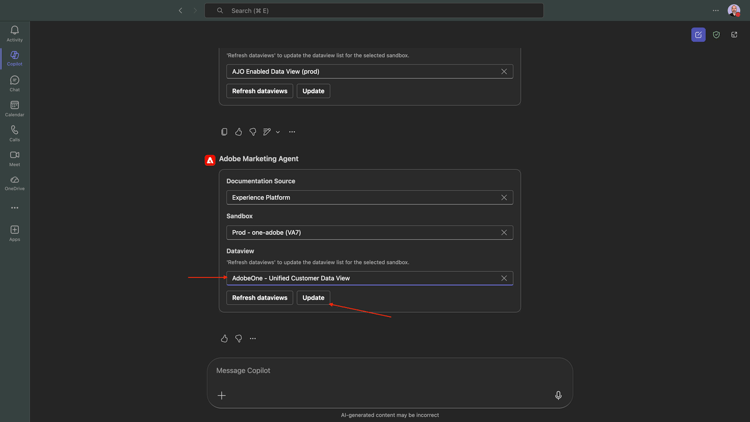Screen dimensions: 750x422
Task: Open the Apps store in the sidebar
Action: tap(14, 233)
